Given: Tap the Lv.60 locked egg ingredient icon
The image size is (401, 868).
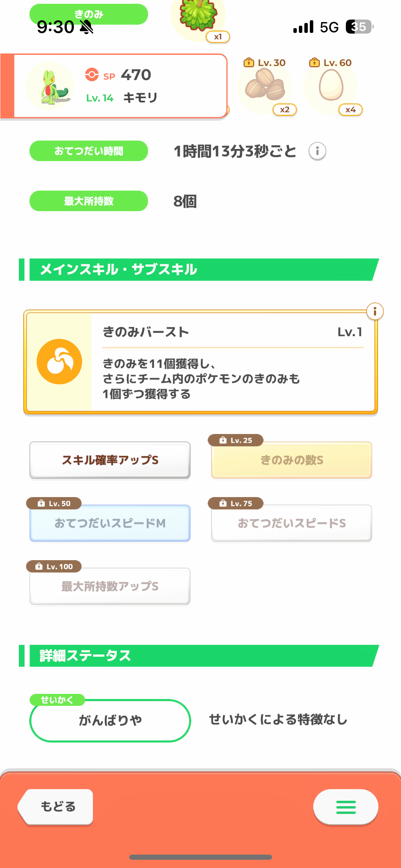Looking at the screenshot, I should [x=331, y=85].
